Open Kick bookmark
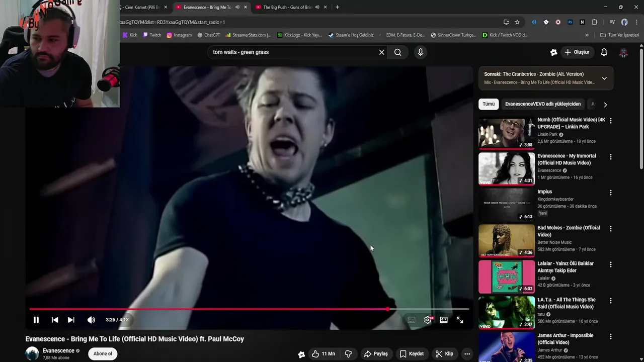Viewport: 644px width, 362px height. 130,35
